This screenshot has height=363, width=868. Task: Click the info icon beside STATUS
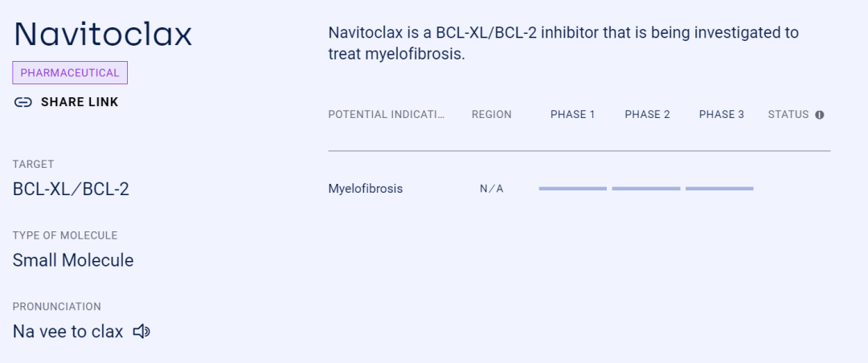tap(820, 115)
